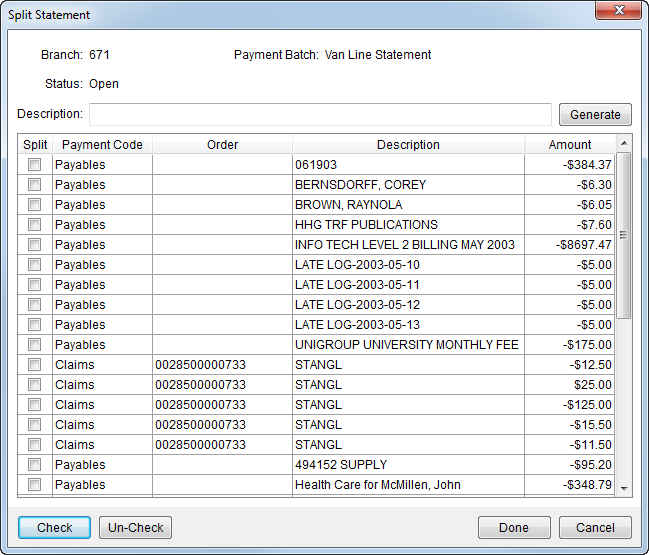Click the Order column header
Screen dimensions: 649x555
tap(222, 145)
